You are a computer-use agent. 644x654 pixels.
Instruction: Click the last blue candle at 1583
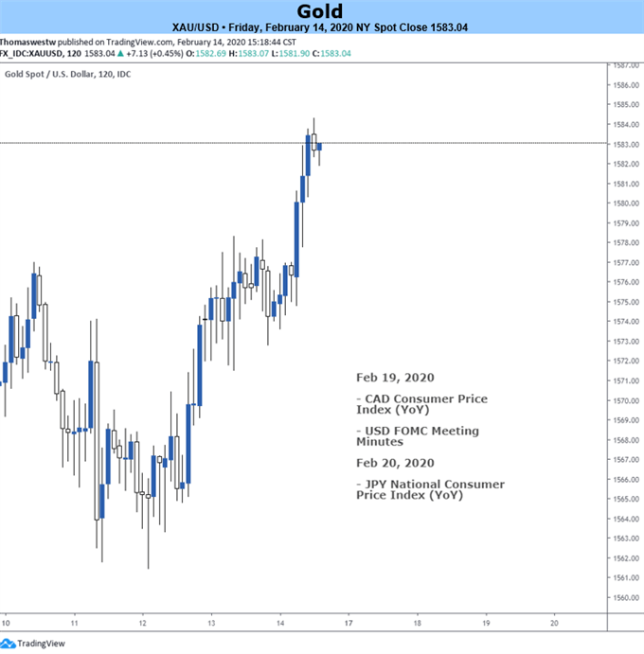point(319,147)
